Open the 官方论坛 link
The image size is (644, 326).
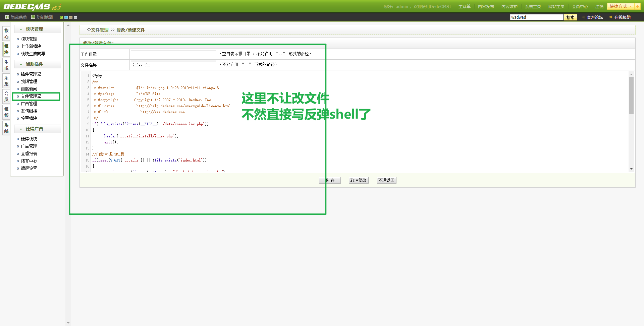[595, 17]
